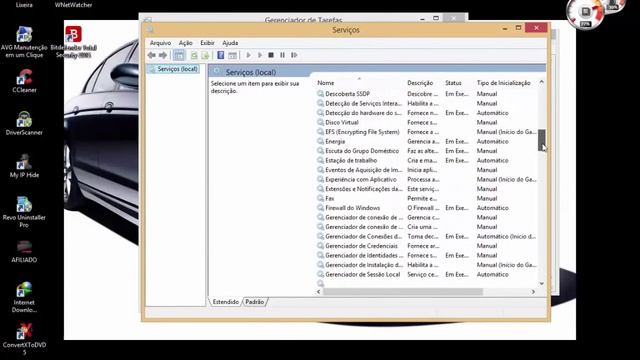Open the Exibir menu
640x360 pixels.
pyautogui.click(x=207, y=43)
